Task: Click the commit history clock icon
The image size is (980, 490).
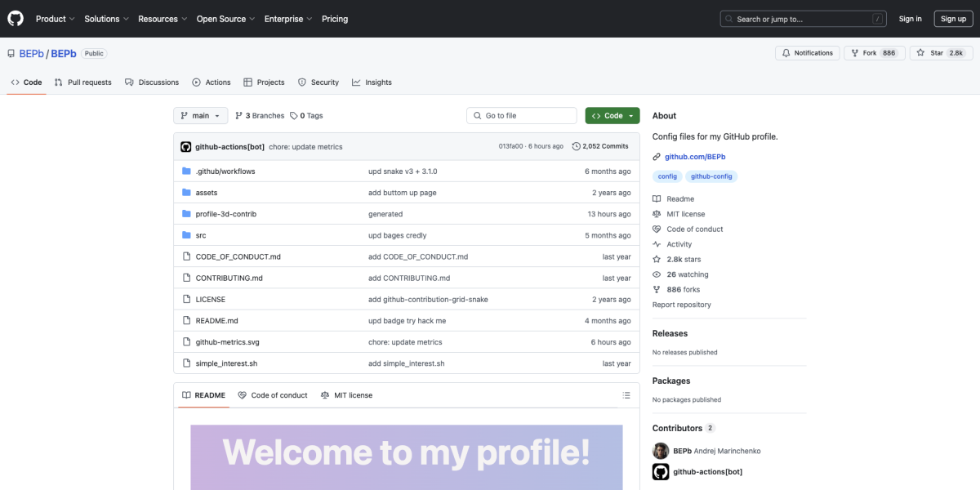Action: pos(577,147)
